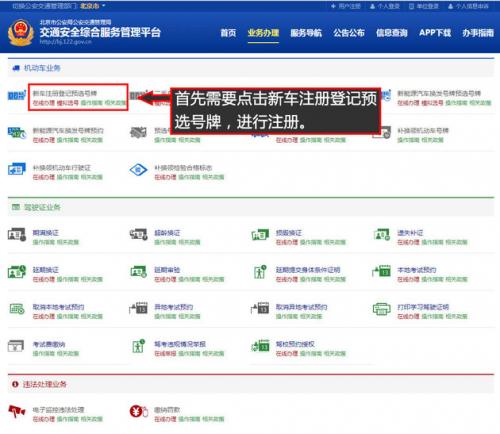Image resolution: width=500 pixels, height=434 pixels.
Task: Open the APP下载 navigation tab
Action: (x=435, y=33)
